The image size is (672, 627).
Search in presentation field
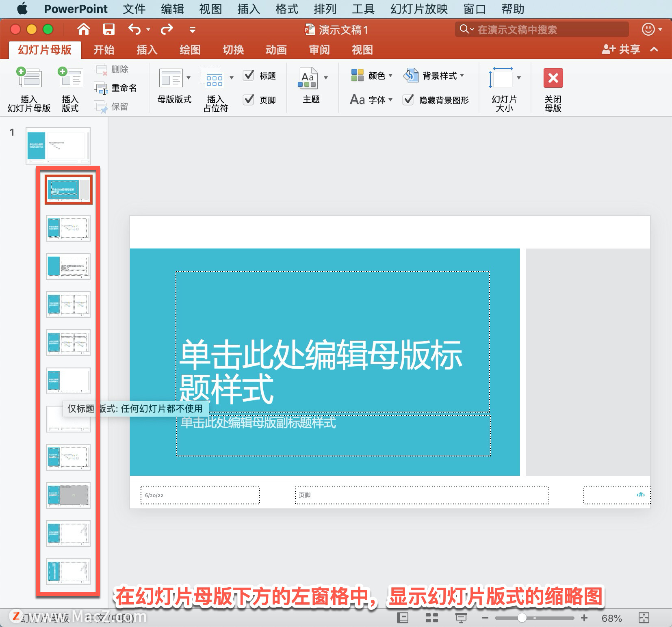542,29
